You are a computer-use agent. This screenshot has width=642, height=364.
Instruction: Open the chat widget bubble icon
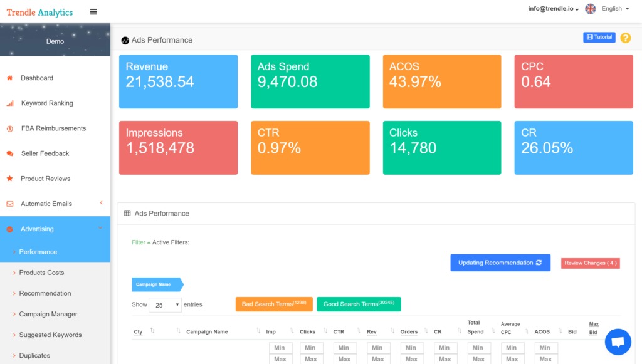point(618,341)
